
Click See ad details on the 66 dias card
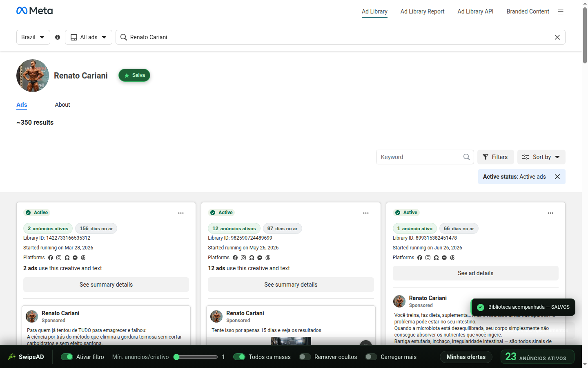click(x=476, y=273)
